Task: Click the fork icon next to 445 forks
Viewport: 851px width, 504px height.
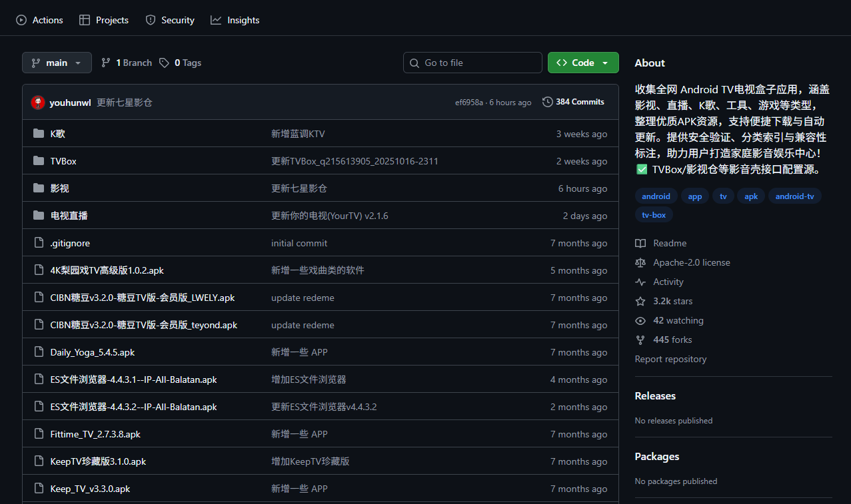Action: (x=640, y=340)
